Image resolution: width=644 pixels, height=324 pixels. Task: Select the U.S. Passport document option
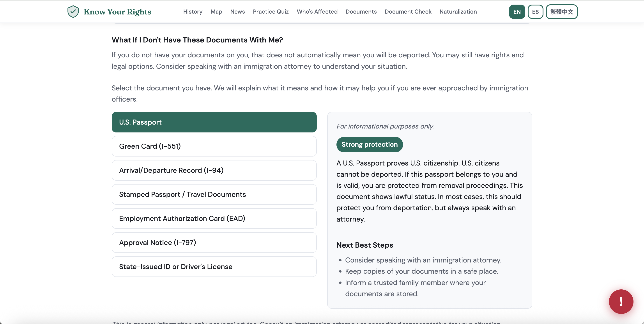click(214, 122)
